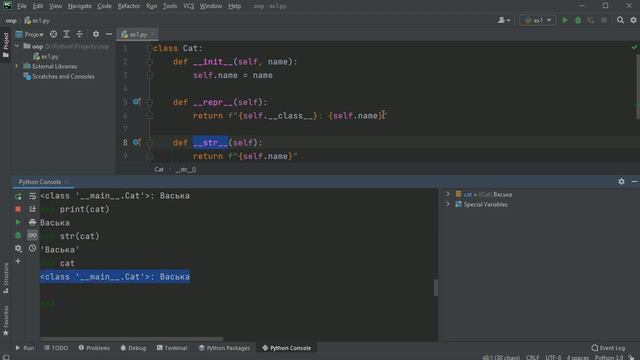This screenshot has width=640, height=360.
Task: Open the Terminal tool window
Action: 172,348
